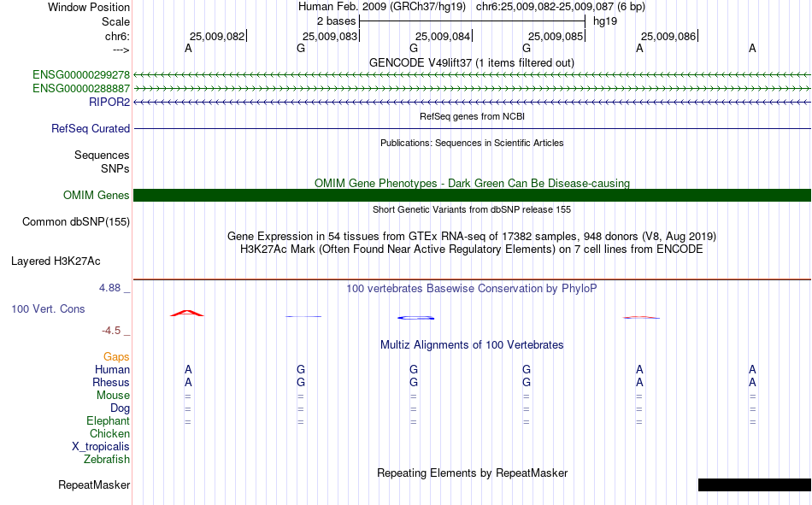Click the 25,009,083 position marker
The image size is (812, 505).
pos(331,36)
